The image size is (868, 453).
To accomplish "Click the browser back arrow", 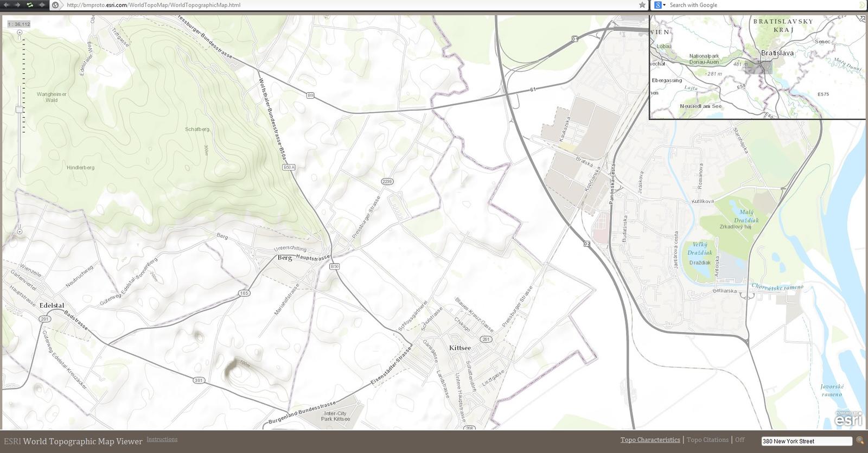I will tap(6, 5).
